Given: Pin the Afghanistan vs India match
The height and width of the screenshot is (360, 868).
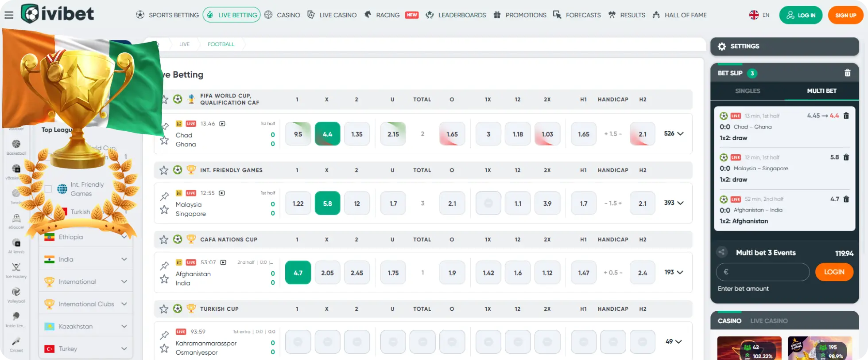Looking at the screenshot, I should point(165,266).
